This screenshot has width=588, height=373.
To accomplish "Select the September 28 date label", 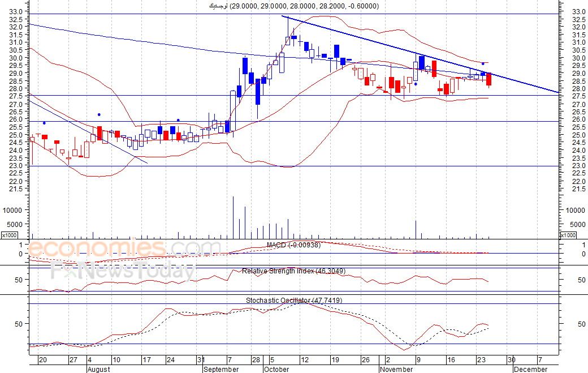I will (256, 360).
